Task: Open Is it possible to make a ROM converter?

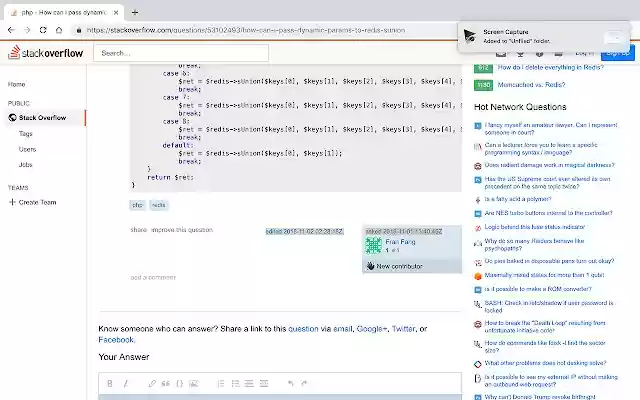Action: pyautogui.click(x=538, y=289)
